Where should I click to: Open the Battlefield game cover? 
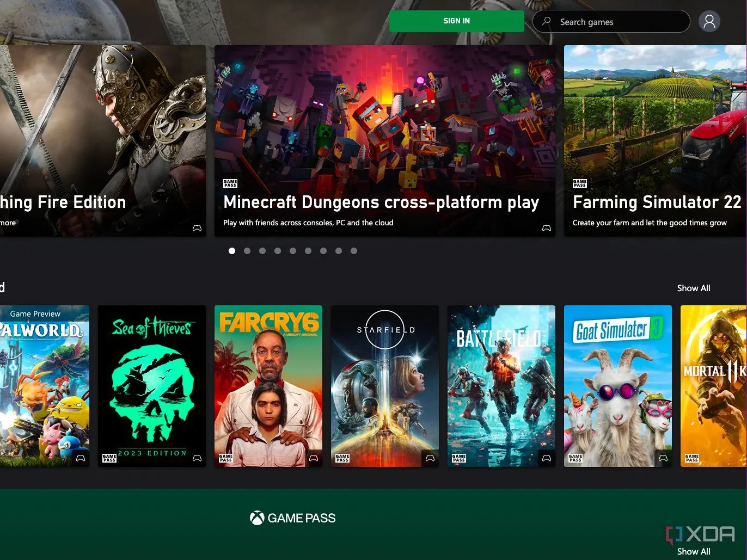click(501, 386)
